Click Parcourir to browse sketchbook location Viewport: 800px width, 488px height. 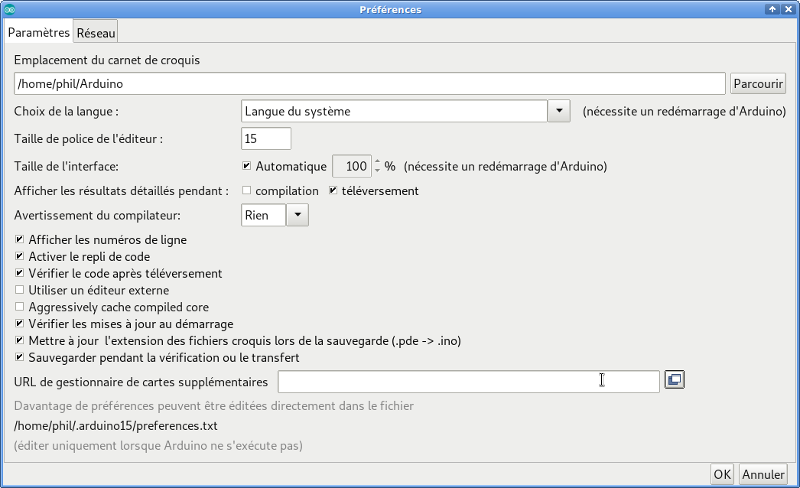coord(758,84)
